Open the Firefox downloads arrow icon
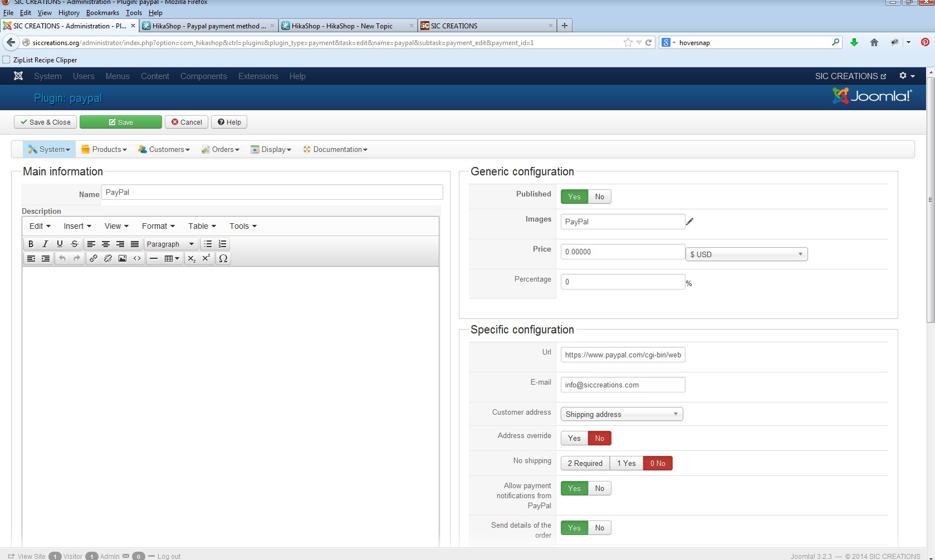Screen dimensions: 935x560 [854, 42]
